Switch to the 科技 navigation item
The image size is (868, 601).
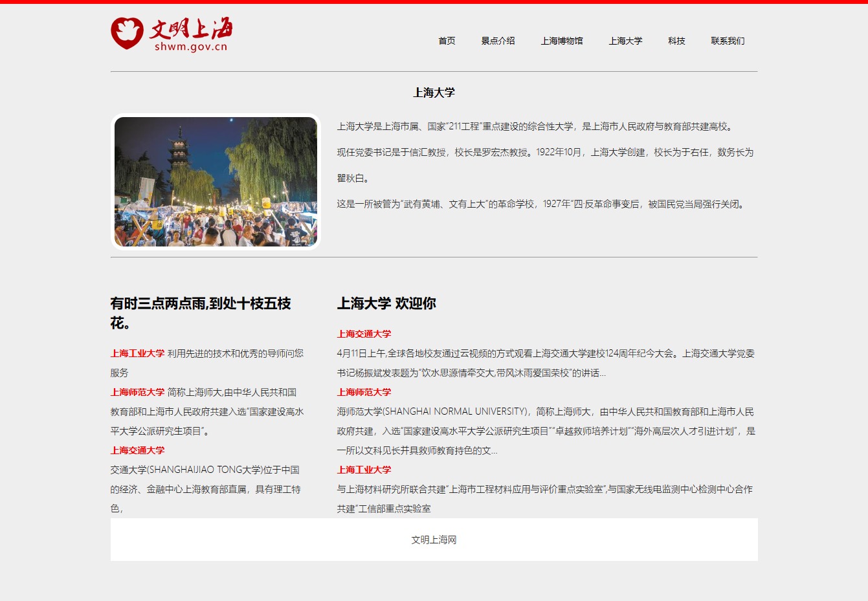[676, 41]
